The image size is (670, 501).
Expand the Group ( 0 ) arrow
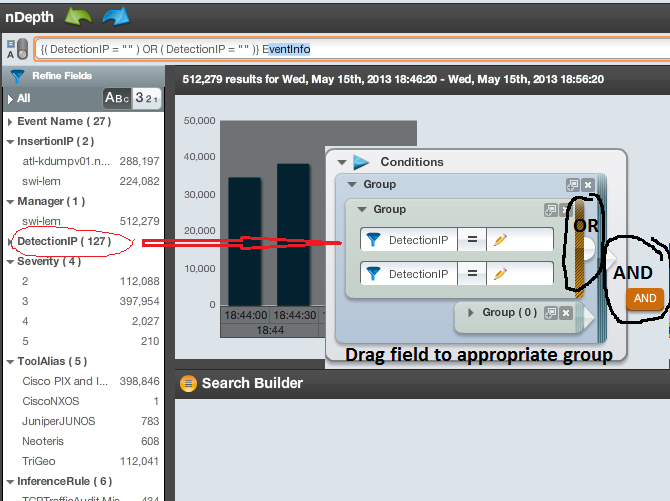pos(470,312)
